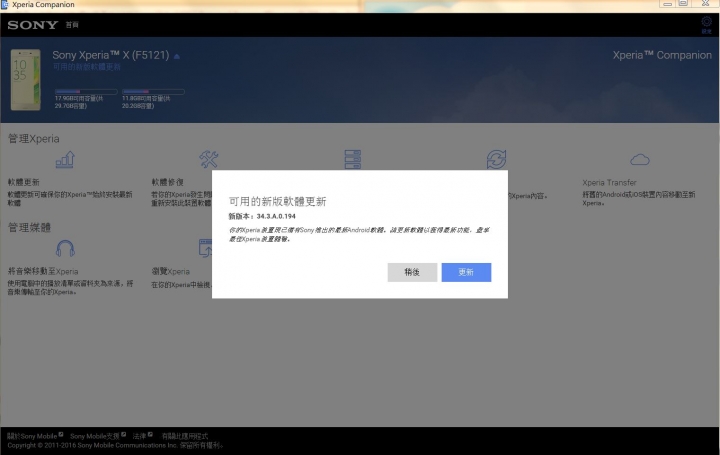Click the eject arrow beside F5121
Screen dimensions: 720x455
tap(177, 56)
